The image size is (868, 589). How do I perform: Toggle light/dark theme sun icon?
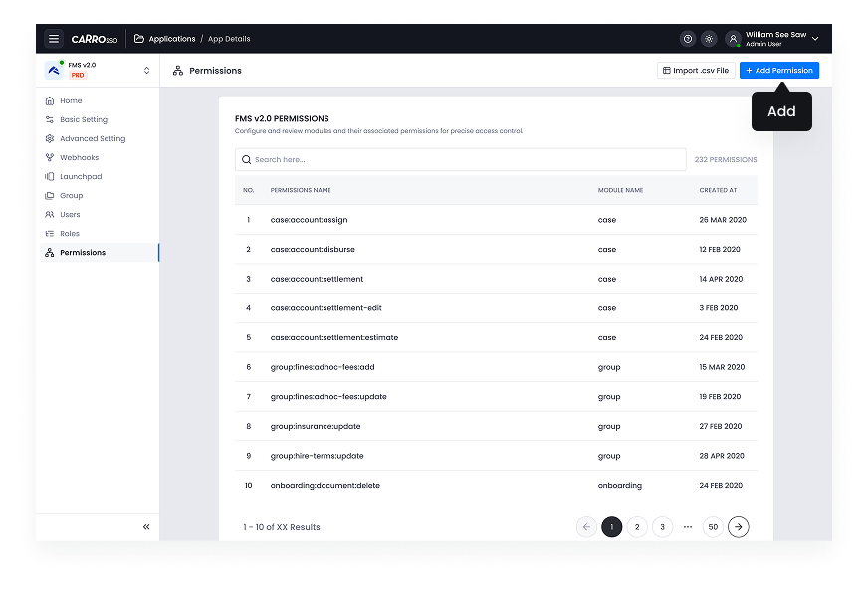[x=709, y=39]
